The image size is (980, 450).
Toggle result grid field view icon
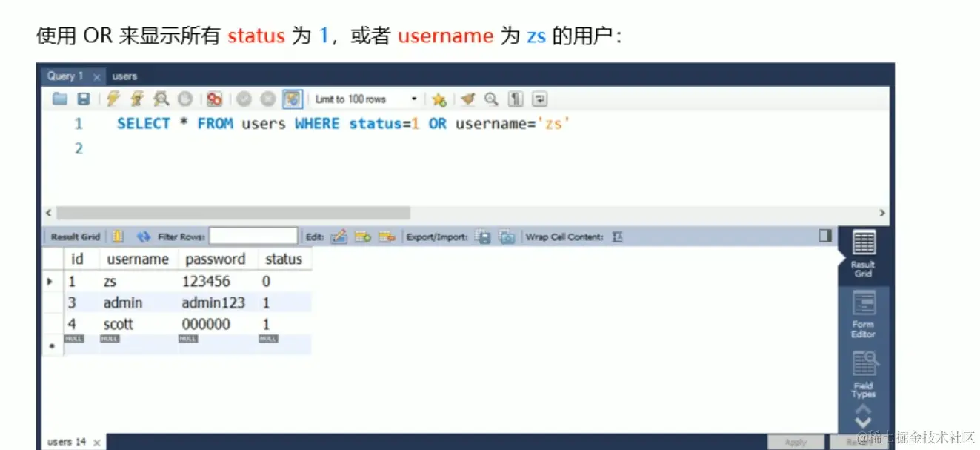[118, 236]
